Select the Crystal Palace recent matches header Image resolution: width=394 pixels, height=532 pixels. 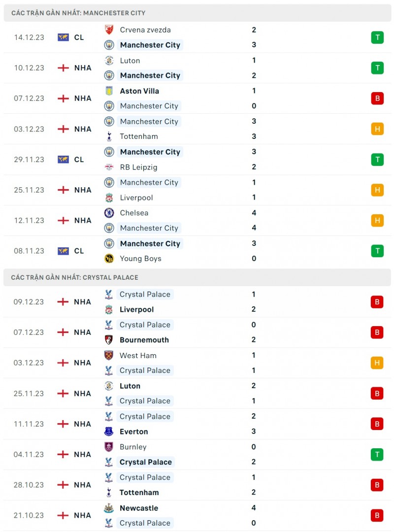(75, 277)
